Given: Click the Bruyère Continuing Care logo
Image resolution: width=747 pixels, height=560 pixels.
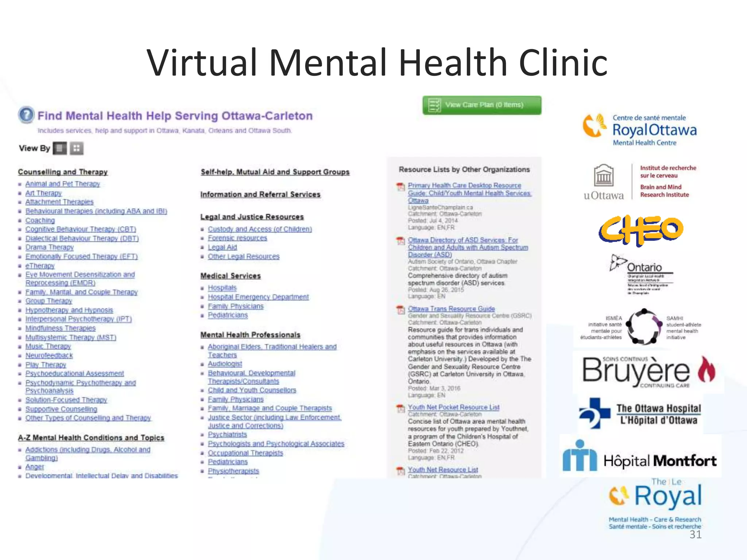Looking at the screenshot, I should point(649,372).
